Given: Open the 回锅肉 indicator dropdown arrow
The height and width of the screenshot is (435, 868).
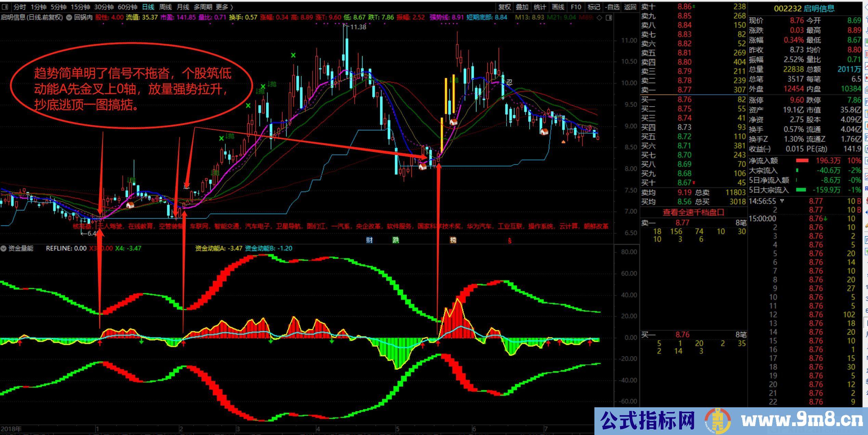Looking at the screenshot, I should [x=69, y=17].
